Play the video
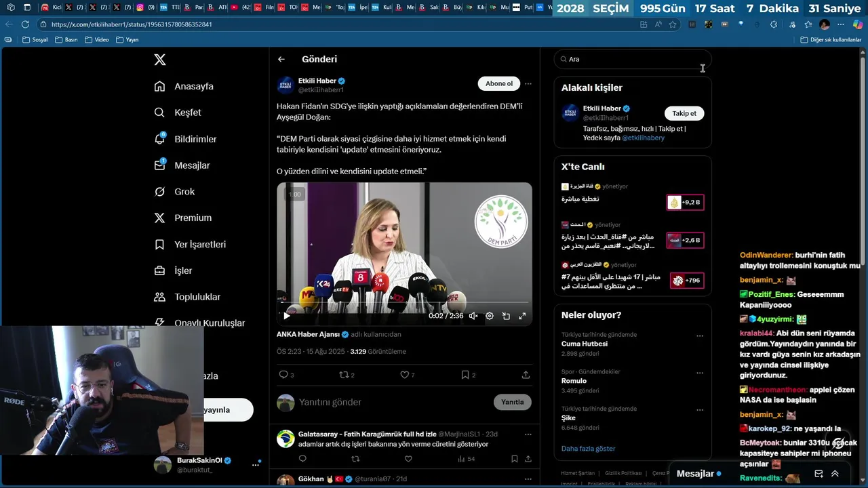The width and height of the screenshot is (868, 488). coord(286,316)
